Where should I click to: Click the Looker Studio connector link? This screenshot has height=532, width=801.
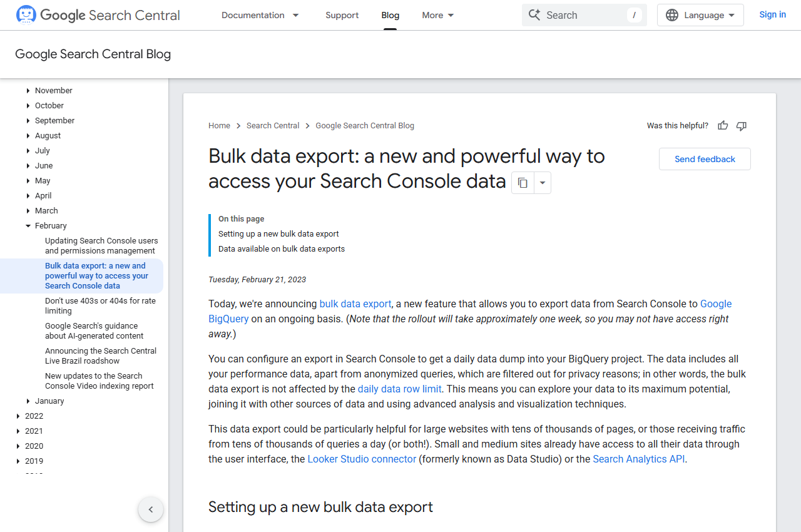(362, 459)
